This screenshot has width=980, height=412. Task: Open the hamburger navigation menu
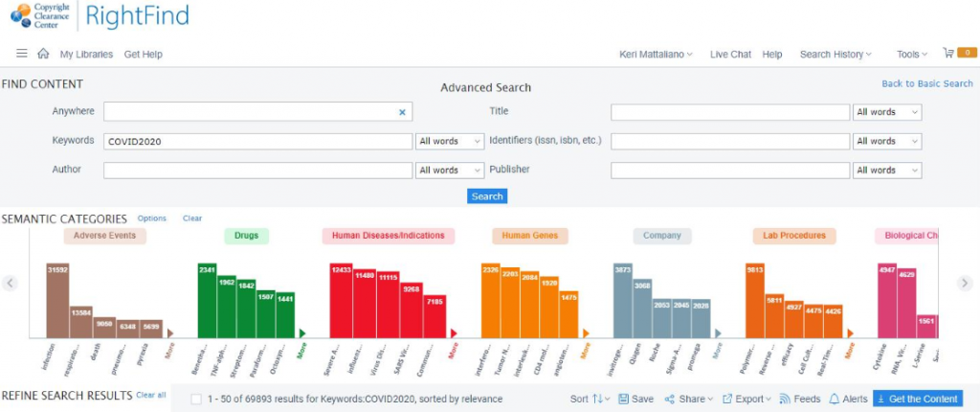tap(22, 54)
